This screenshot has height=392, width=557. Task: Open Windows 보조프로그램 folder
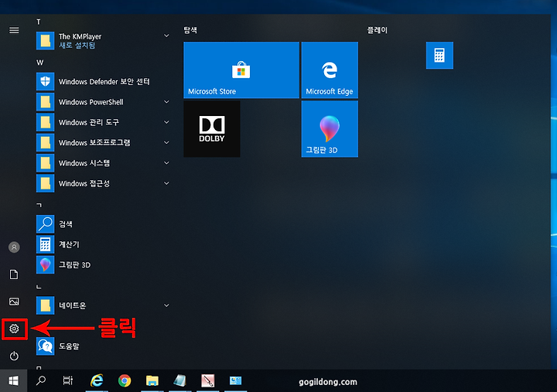click(x=104, y=143)
